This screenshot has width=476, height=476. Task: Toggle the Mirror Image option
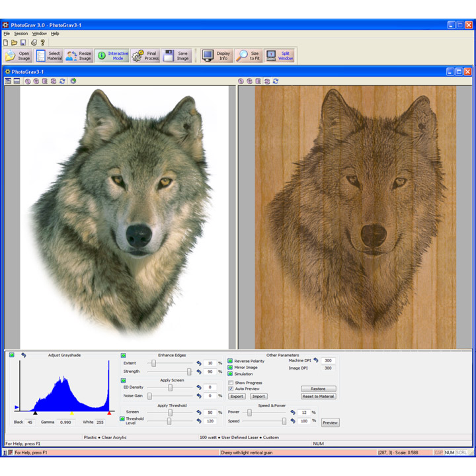click(x=231, y=368)
